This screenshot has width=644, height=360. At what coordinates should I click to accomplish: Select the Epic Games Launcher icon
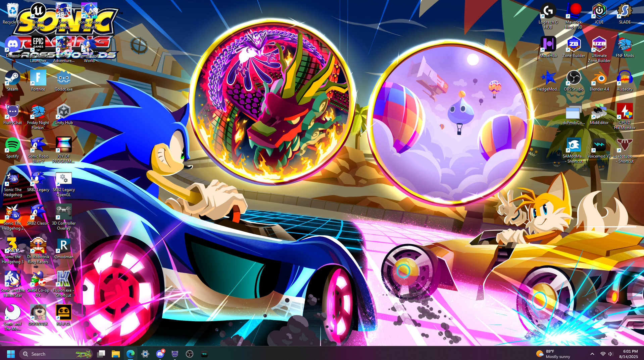[x=38, y=50]
